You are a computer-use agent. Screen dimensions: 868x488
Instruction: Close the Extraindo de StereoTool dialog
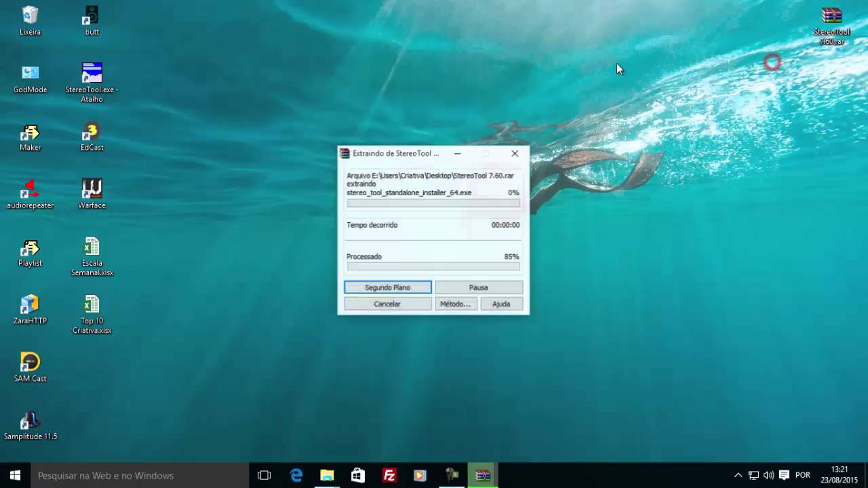click(x=515, y=154)
